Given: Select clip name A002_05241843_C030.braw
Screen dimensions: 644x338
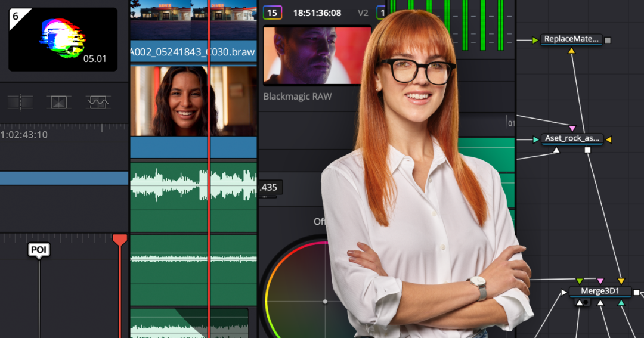Looking at the screenshot, I should coord(193,52).
